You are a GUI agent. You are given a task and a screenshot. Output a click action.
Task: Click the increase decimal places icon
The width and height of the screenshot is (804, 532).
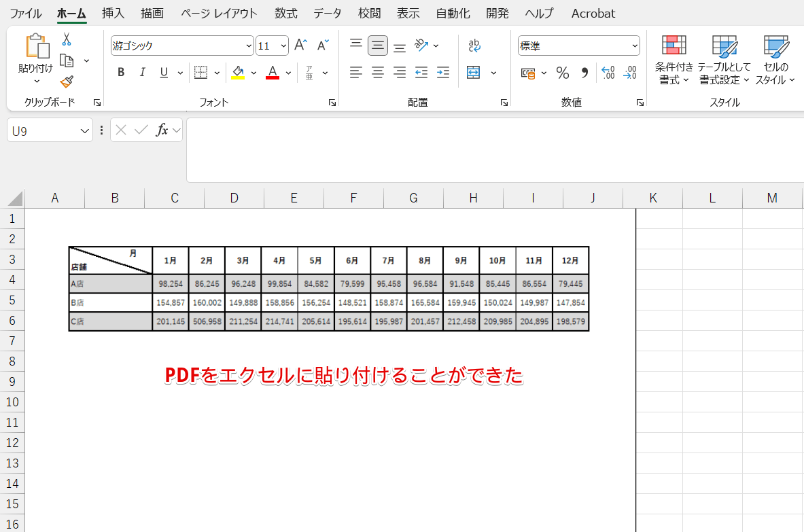pyautogui.click(x=607, y=73)
